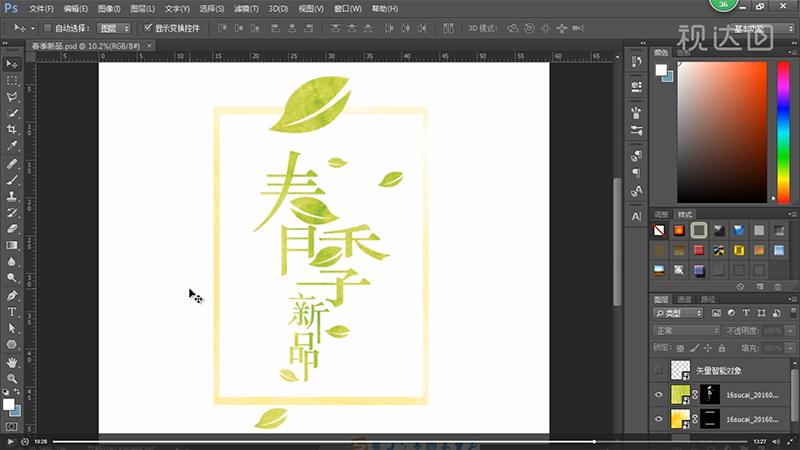The image size is (800, 450).
Task: Click the video progress bar handle
Action: (594, 441)
